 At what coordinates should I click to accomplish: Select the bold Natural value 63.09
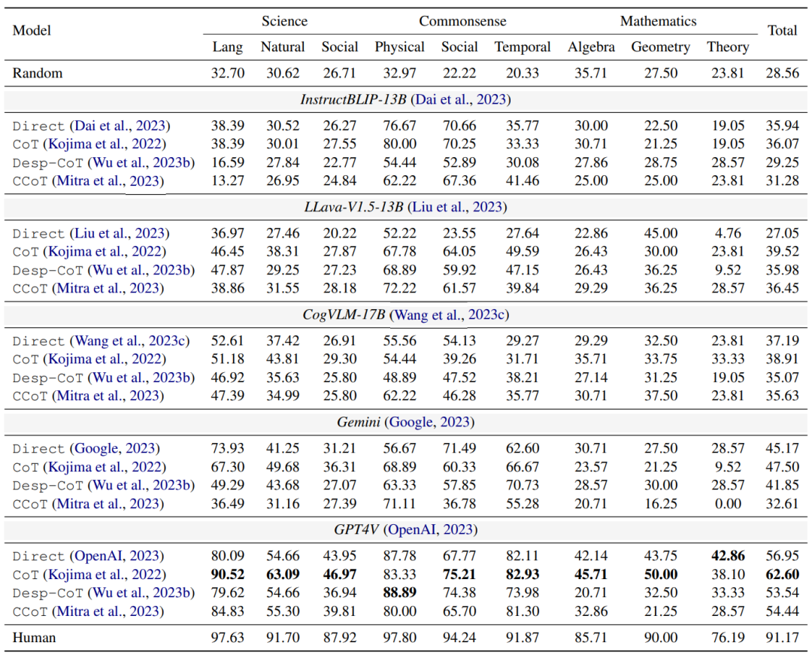(x=283, y=574)
